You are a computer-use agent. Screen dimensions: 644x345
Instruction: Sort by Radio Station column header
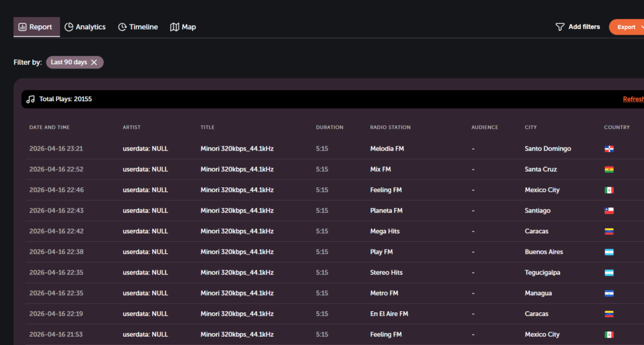click(390, 128)
